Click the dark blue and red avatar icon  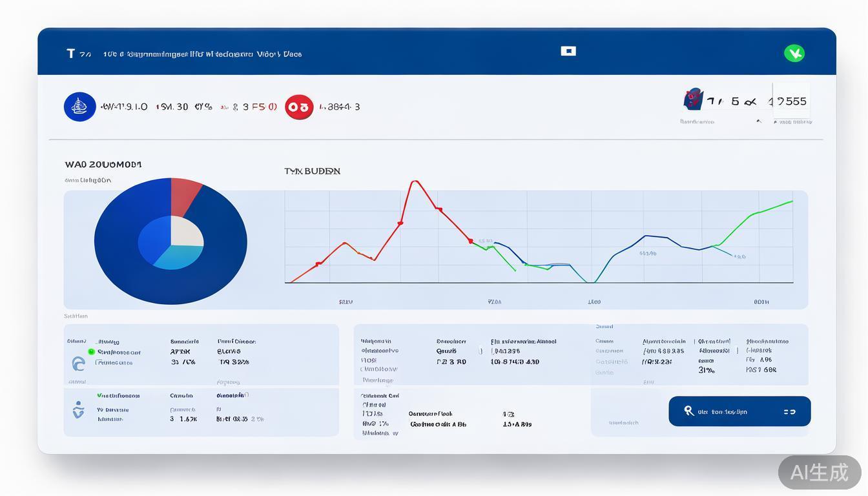[693, 99]
